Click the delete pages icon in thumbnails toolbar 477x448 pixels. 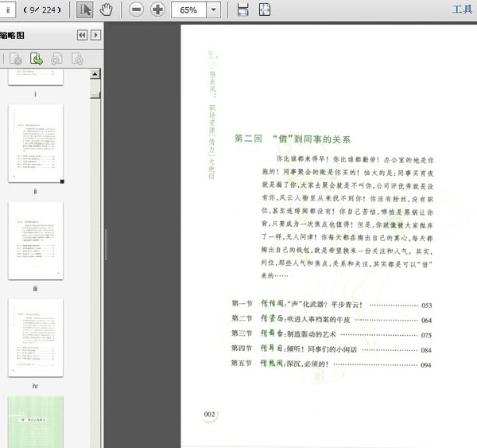(16, 59)
